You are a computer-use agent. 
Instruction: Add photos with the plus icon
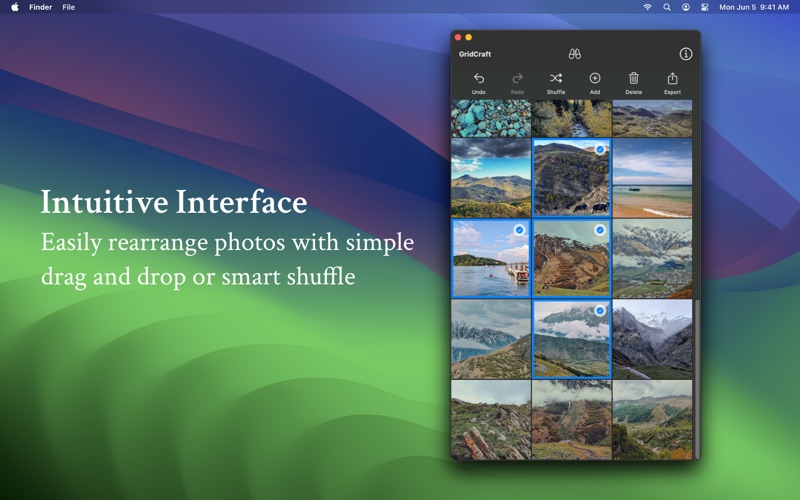click(595, 79)
